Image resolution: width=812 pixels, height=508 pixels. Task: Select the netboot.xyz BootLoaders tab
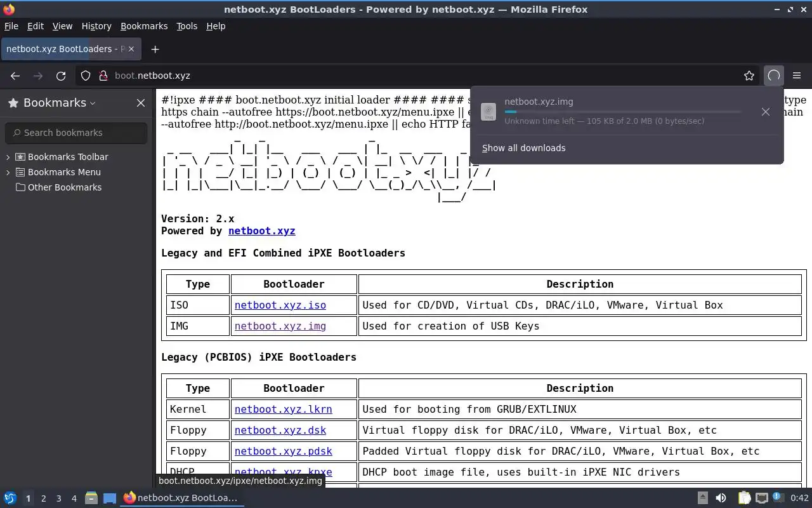[70, 49]
